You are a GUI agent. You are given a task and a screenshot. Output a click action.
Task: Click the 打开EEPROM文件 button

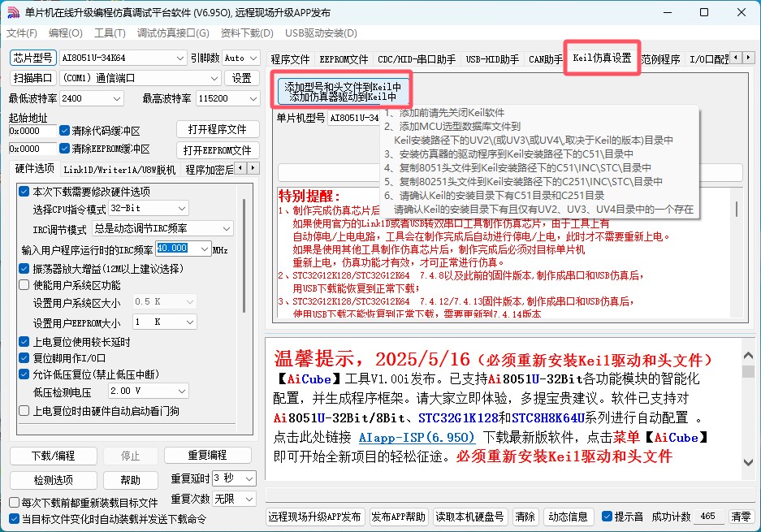pyautogui.click(x=218, y=150)
